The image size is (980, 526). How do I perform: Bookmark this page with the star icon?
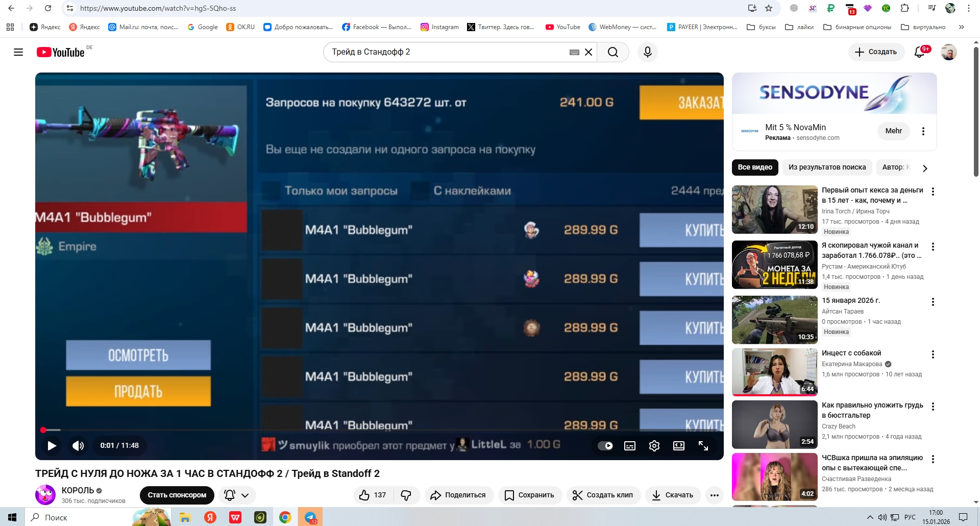click(x=769, y=8)
